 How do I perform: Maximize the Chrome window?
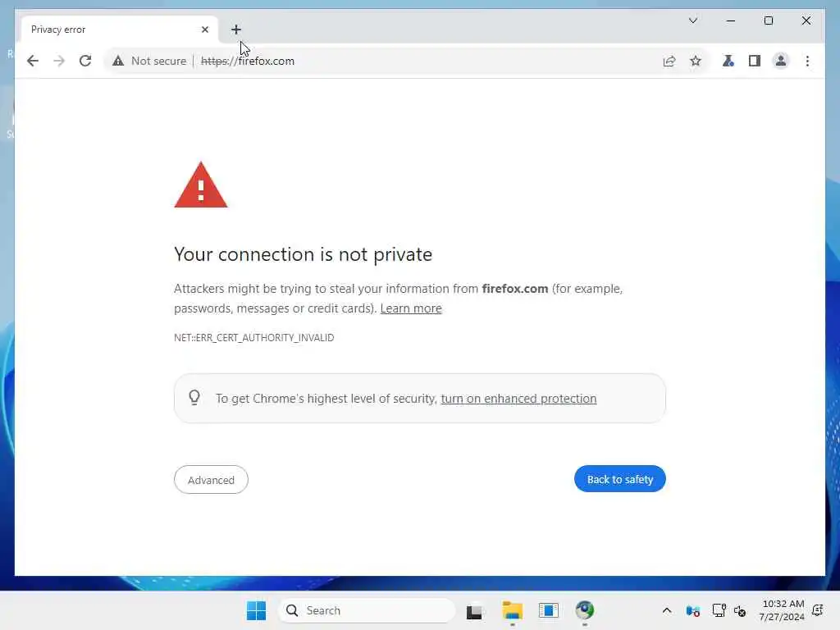(x=768, y=21)
